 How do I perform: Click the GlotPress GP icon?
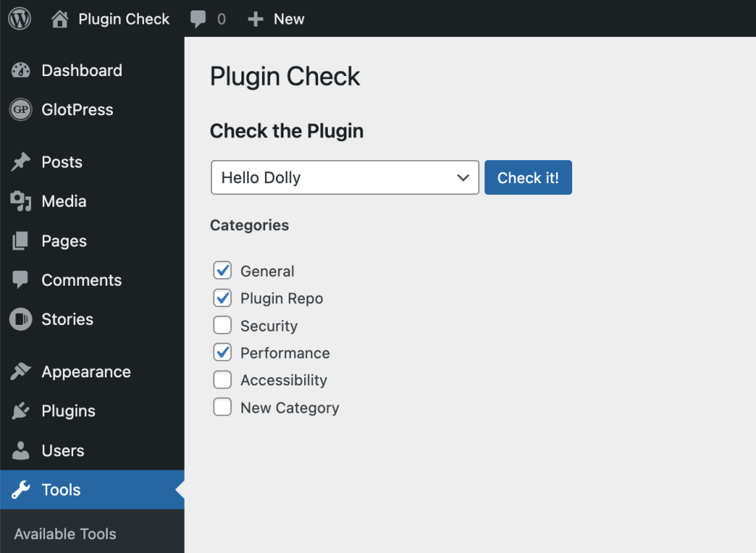pos(21,109)
